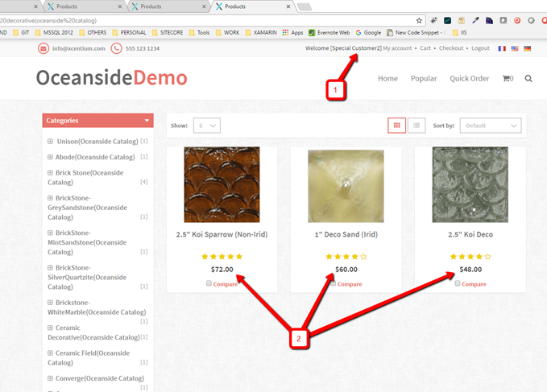Click the phone icon in header
This screenshot has width=547, height=392.
116,48
